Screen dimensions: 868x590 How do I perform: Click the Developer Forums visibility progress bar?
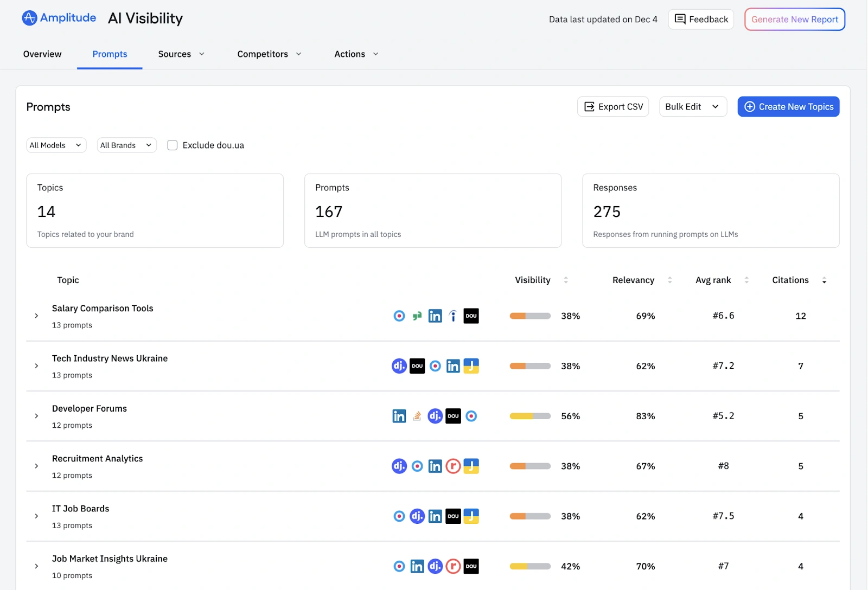(530, 416)
